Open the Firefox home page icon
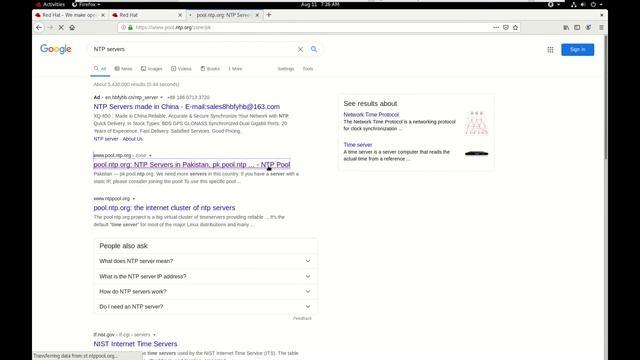 [x=72, y=27]
